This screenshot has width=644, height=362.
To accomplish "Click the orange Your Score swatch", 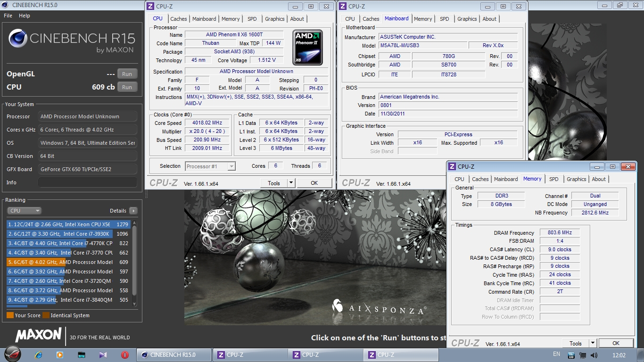I will pyautogui.click(x=10, y=315).
